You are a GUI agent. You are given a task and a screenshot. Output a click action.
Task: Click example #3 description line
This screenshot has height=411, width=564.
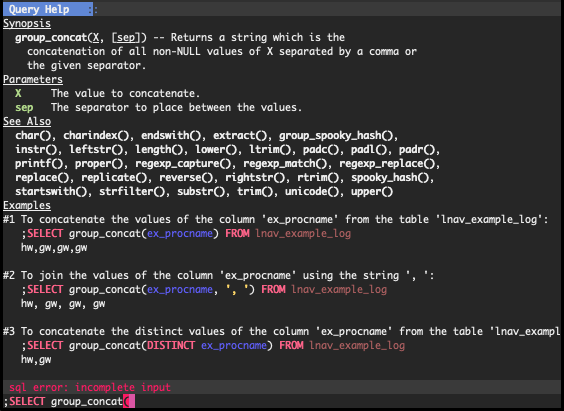282,332
